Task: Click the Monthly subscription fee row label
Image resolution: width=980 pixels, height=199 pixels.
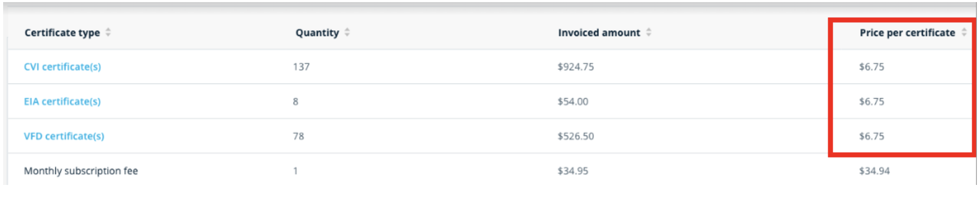Action: point(81,171)
